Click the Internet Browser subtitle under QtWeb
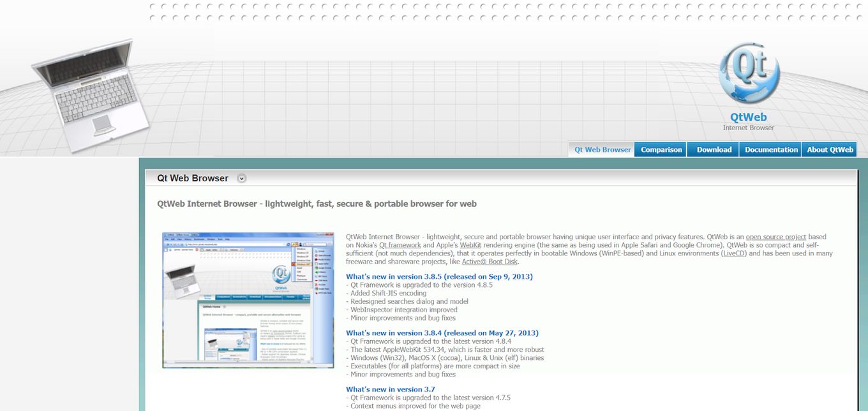The height and width of the screenshot is (411, 868). click(x=749, y=128)
